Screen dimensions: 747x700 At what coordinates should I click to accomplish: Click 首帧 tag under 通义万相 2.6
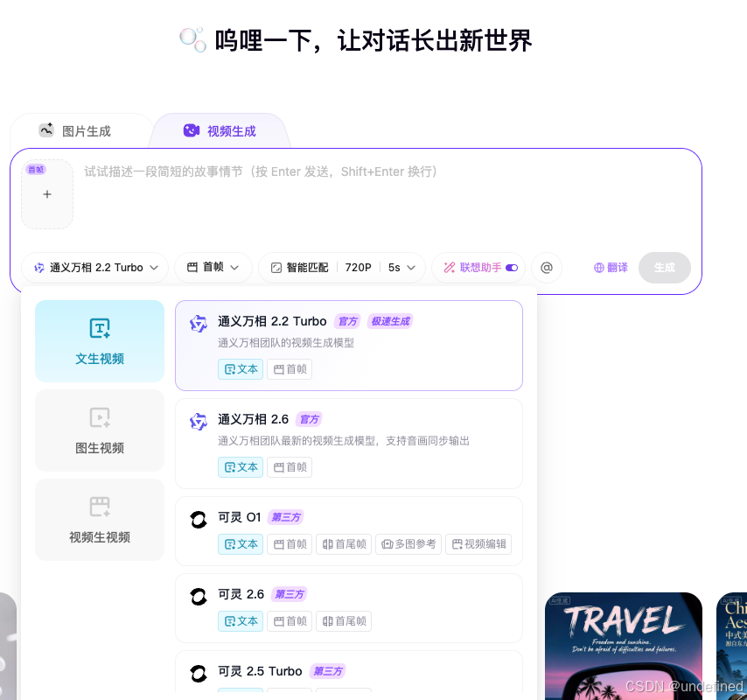pos(290,467)
